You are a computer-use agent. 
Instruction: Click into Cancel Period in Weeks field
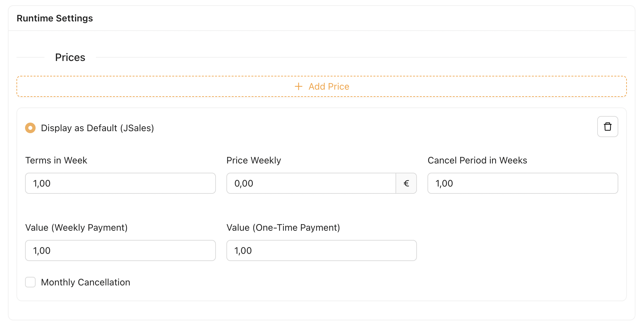pos(522,183)
